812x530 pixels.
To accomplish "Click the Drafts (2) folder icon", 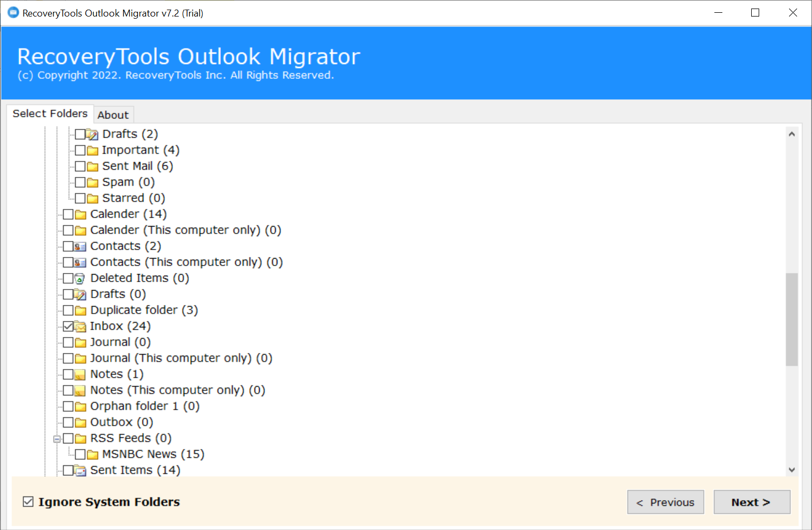I will [x=92, y=134].
